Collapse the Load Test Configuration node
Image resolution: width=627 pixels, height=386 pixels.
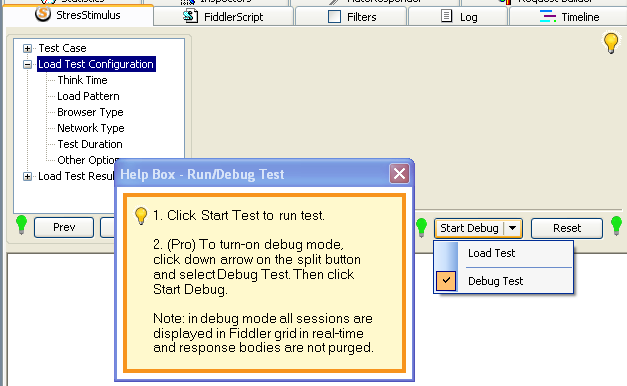(27, 64)
